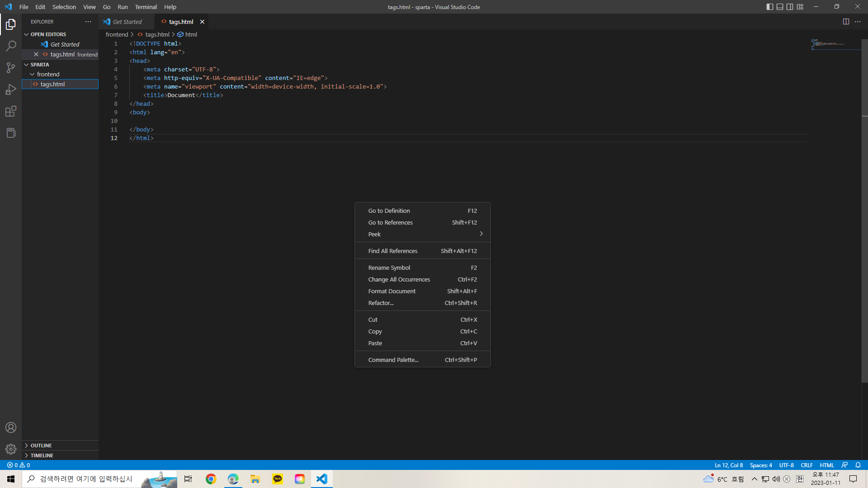
Task: Select Get Started in Open Editors
Action: tap(60, 44)
